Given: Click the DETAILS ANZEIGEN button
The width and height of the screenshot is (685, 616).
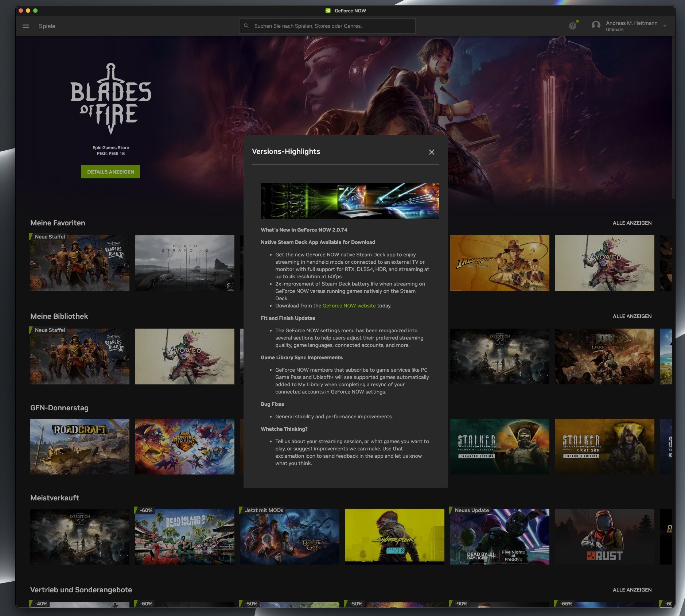Looking at the screenshot, I should [110, 172].
